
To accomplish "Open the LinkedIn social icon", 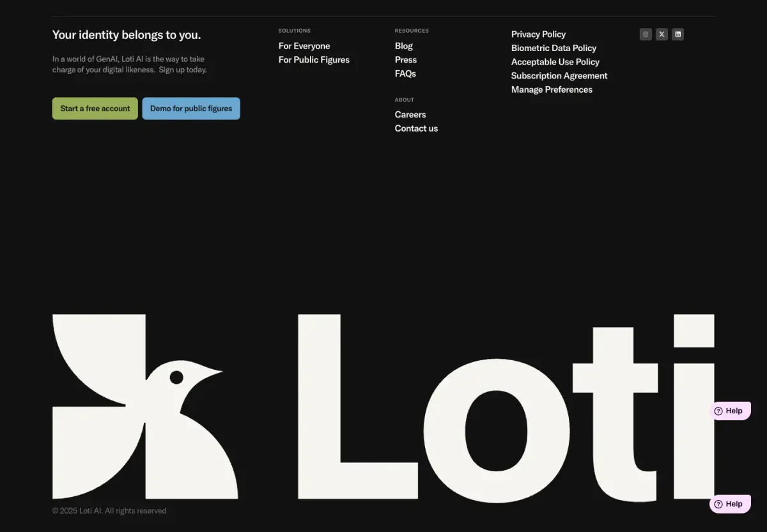I will click(x=678, y=34).
